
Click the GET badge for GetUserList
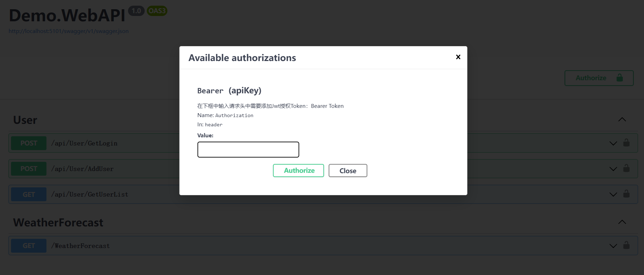(x=29, y=194)
